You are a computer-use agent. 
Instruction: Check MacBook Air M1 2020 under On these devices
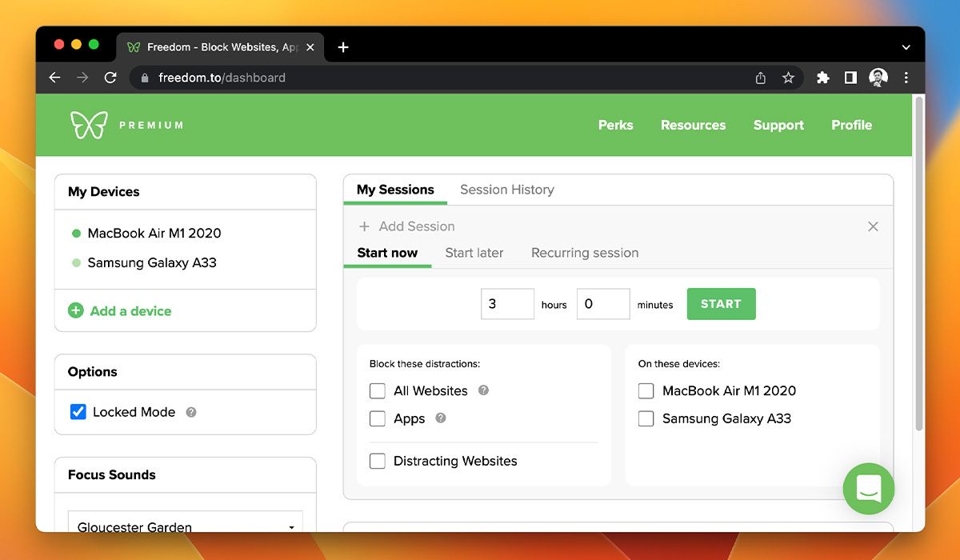[x=646, y=390]
